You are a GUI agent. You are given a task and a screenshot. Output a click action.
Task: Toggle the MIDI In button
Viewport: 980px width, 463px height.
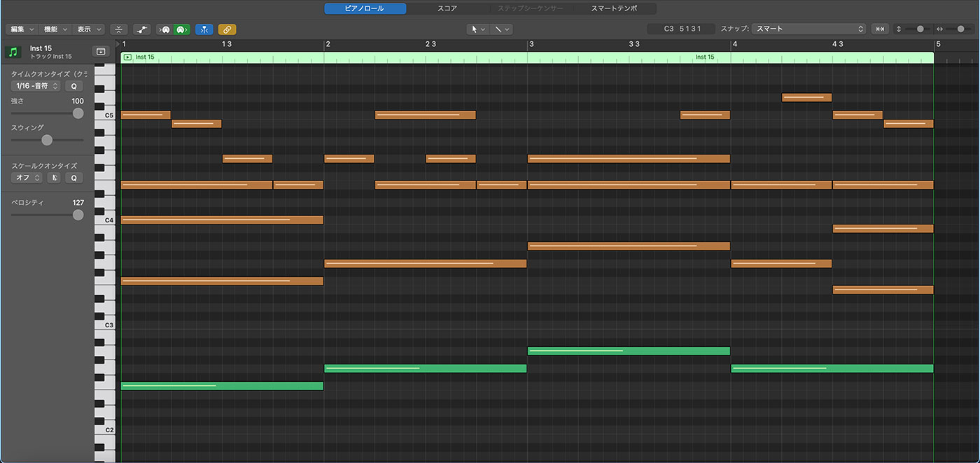(164, 29)
